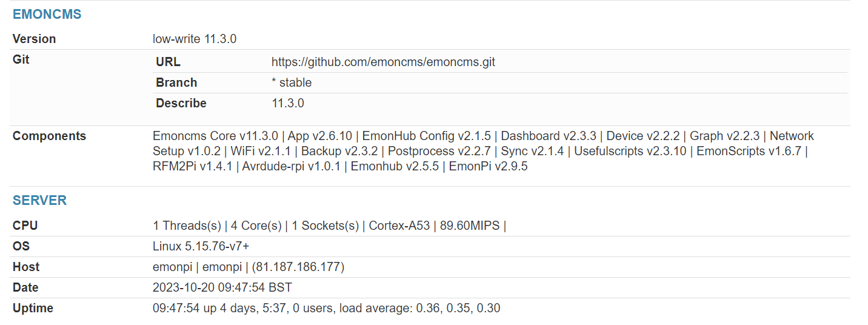Click the Linux 5.15.76-v7+ OS value
Image resolution: width=868 pixels, height=325 pixels.
pos(201,246)
